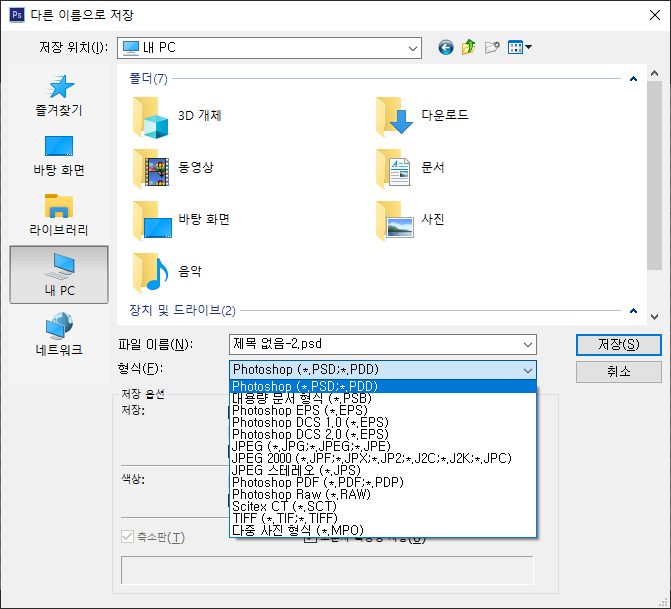Select the 동영상 folder
The width and height of the screenshot is (671, 609).
(x=173, y=168)
